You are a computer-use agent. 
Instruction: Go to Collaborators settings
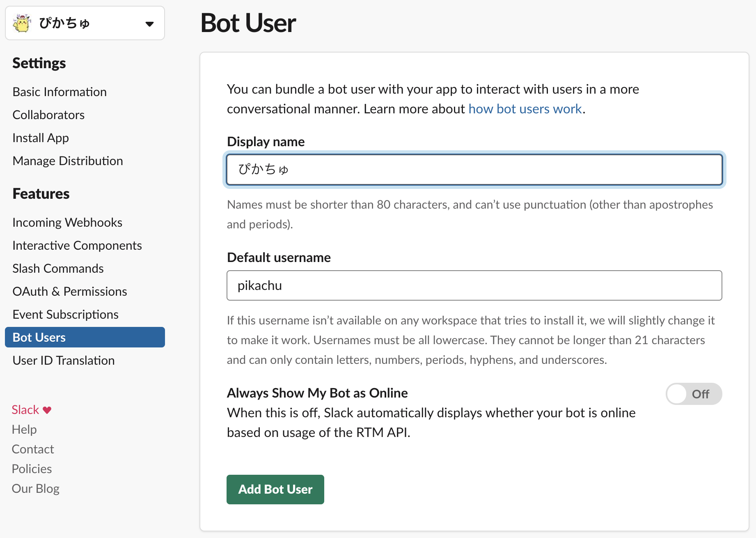pos(48,115)
